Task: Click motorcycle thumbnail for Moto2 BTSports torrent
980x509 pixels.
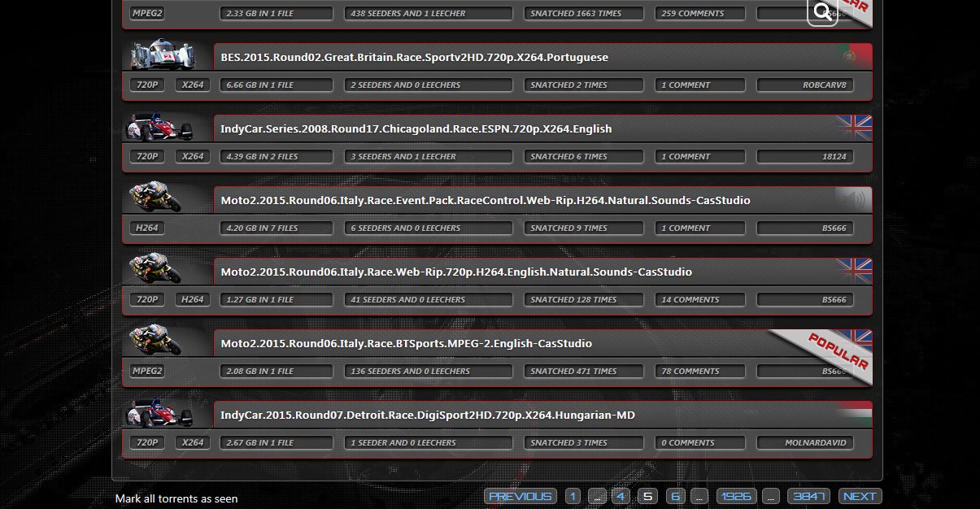Action: tap(156, 342)
